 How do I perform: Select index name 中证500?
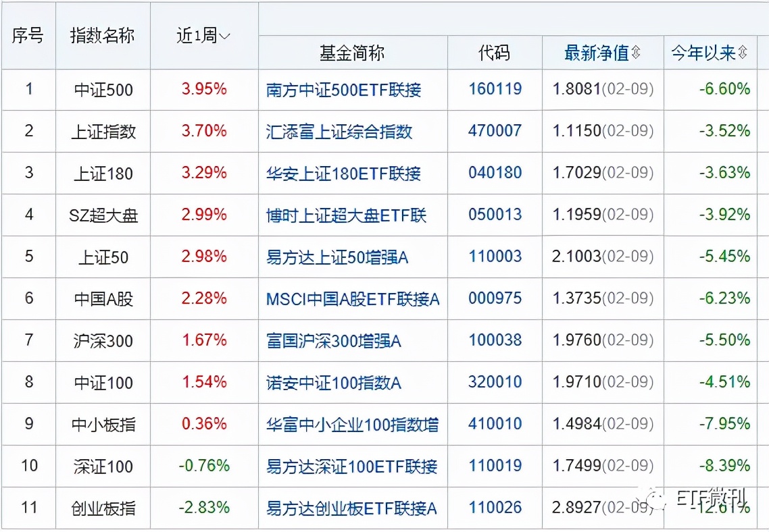(103, 90)
